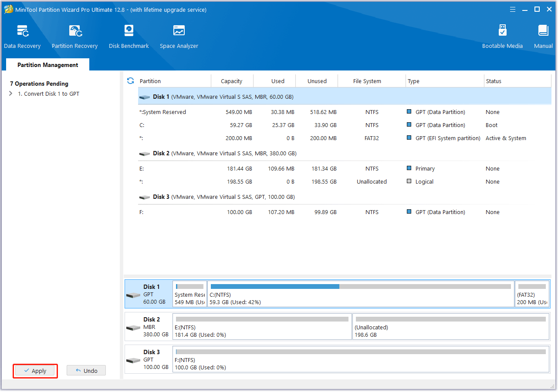
Task: Expand the Convert Disk 1 to GPT operation
Action: (x=11, y=94)
